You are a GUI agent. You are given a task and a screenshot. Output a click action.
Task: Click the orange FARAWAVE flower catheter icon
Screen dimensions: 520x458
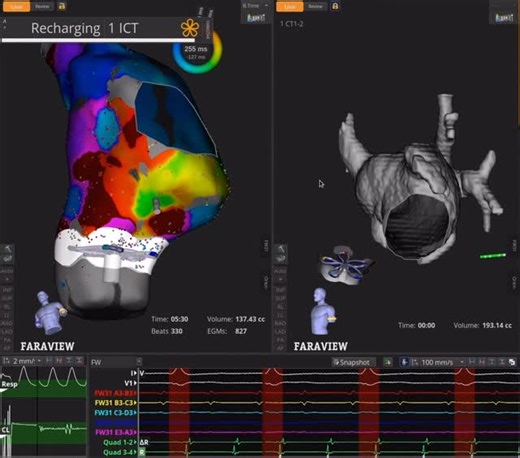190,28
